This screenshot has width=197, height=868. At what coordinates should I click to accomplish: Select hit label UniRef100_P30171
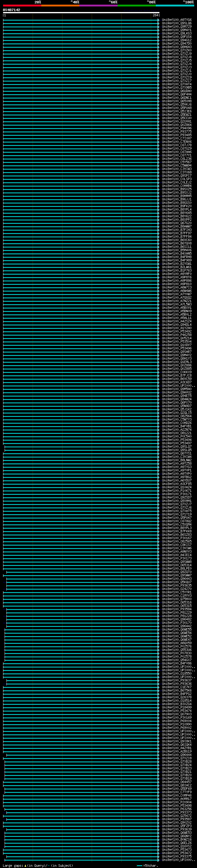[x=177, y=494]
